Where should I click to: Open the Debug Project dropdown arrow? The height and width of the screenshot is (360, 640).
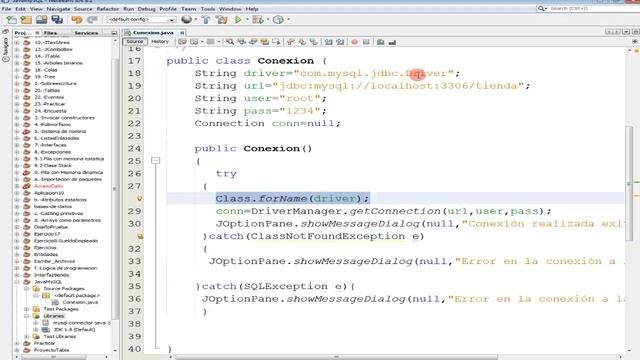[267, 20]
